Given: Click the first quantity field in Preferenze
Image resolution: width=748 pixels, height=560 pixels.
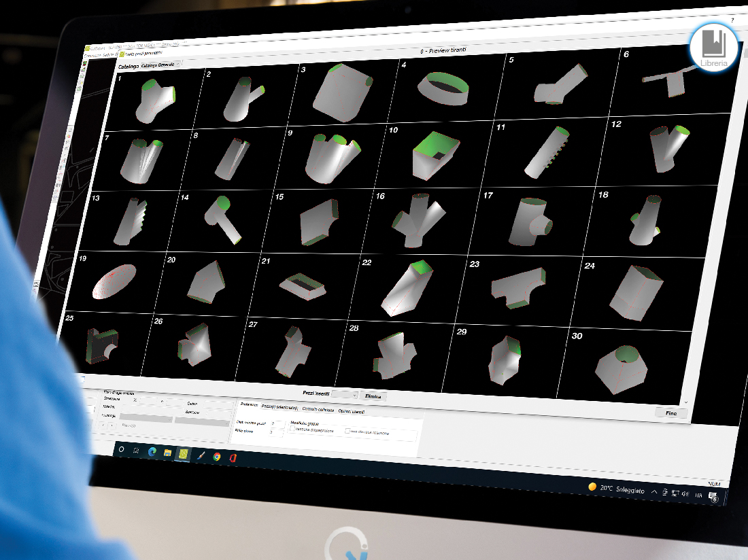Looking at the screenshot, I should pos(277,423).
